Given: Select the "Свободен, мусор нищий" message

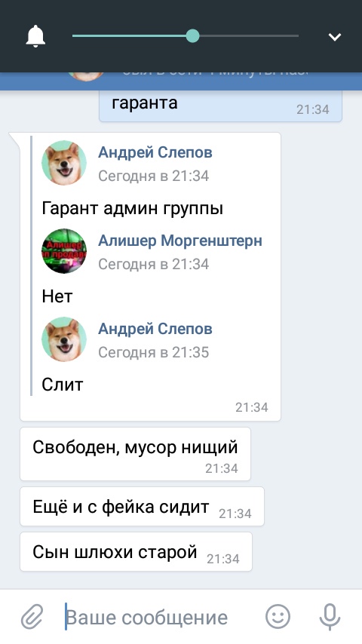Looking at the screenshot, I should [135, 454].
